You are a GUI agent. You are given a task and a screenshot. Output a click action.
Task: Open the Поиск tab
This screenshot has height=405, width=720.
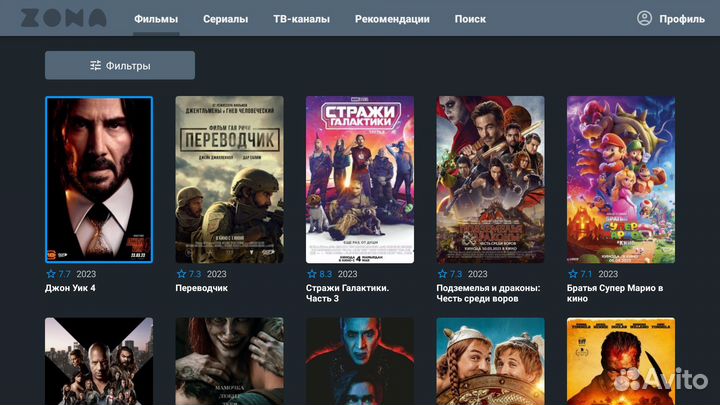470,19
